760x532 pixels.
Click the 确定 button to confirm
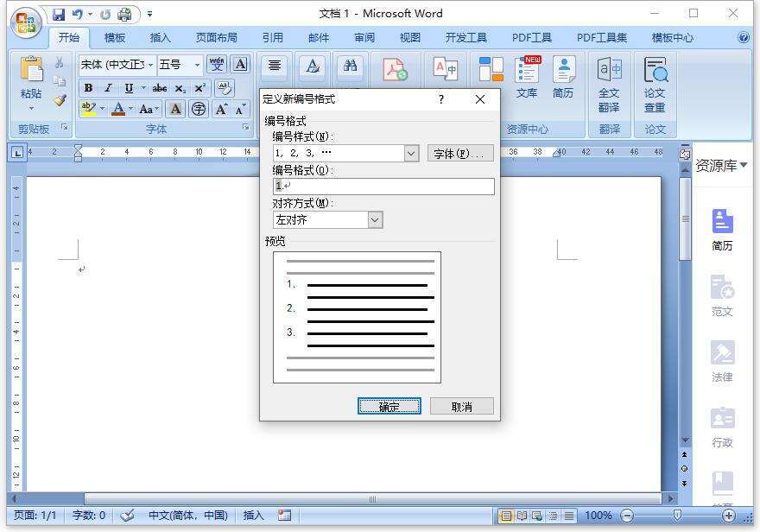(389, 406)
